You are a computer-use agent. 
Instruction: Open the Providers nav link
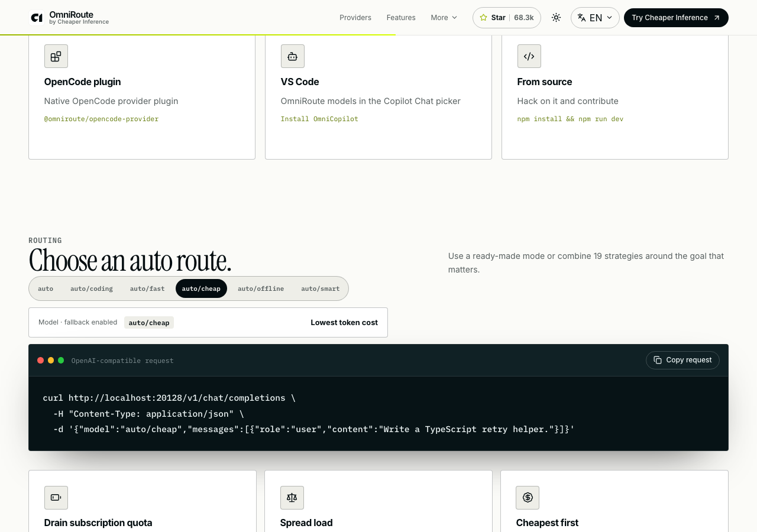click(355, 18)
